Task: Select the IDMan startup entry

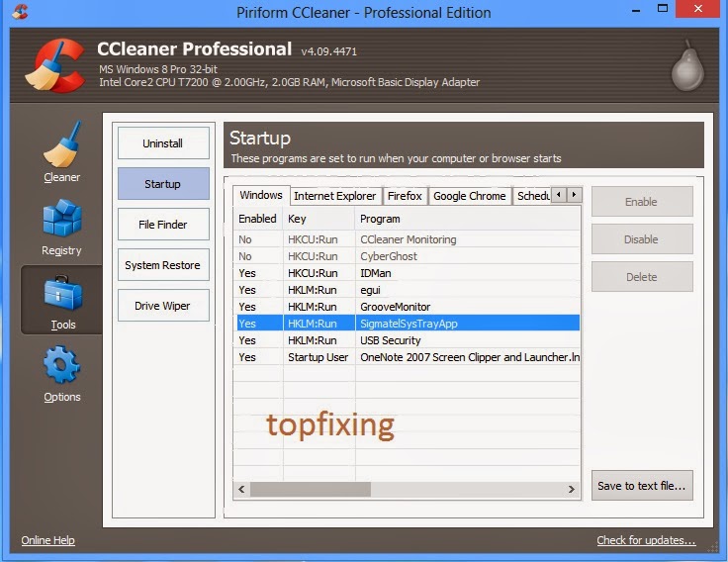Action: click(408, 273)
